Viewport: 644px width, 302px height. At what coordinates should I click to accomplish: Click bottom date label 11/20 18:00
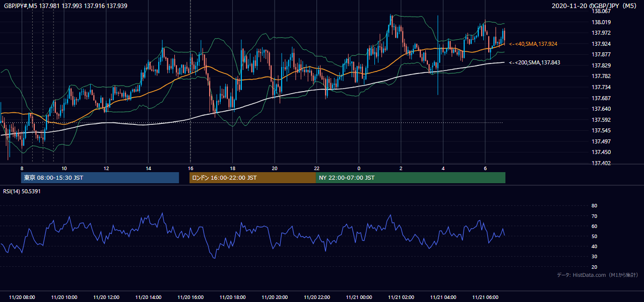pyautogui.click(x=232, y=297)
